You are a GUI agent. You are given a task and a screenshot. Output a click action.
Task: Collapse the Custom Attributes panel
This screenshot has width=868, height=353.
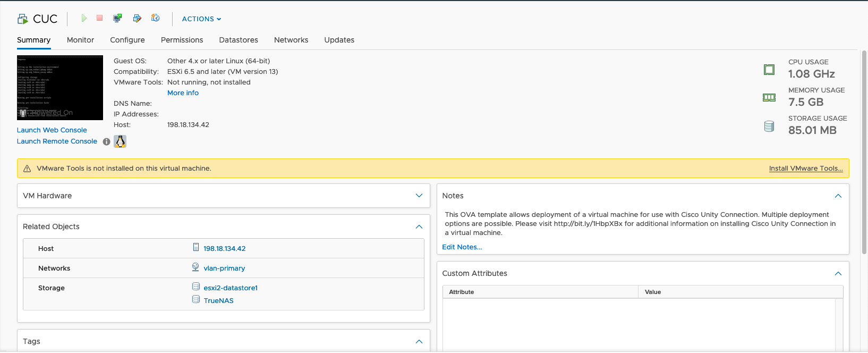pos(838,274)
